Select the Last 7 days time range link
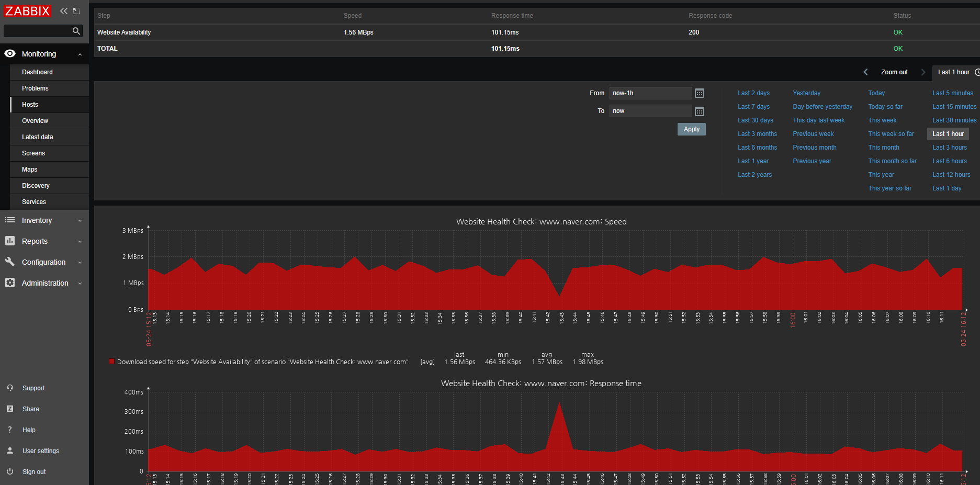 pyautogui.click(x=753, y=106)
